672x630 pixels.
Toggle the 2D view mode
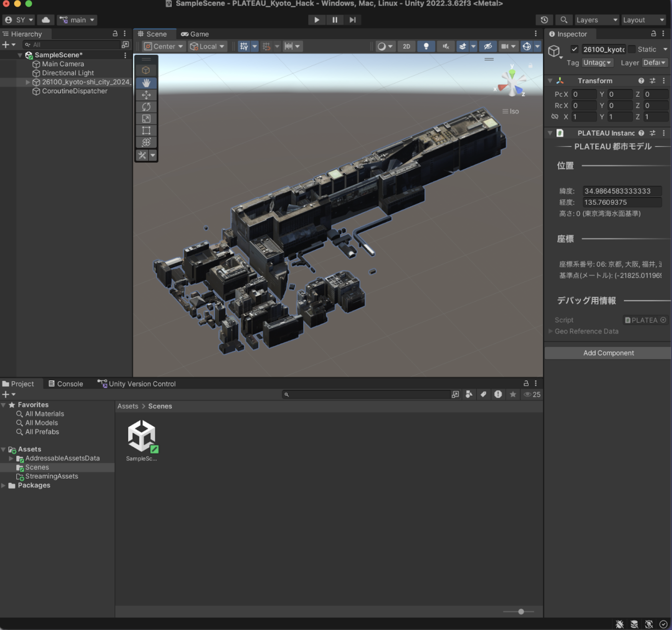click(x=406, y=46)
